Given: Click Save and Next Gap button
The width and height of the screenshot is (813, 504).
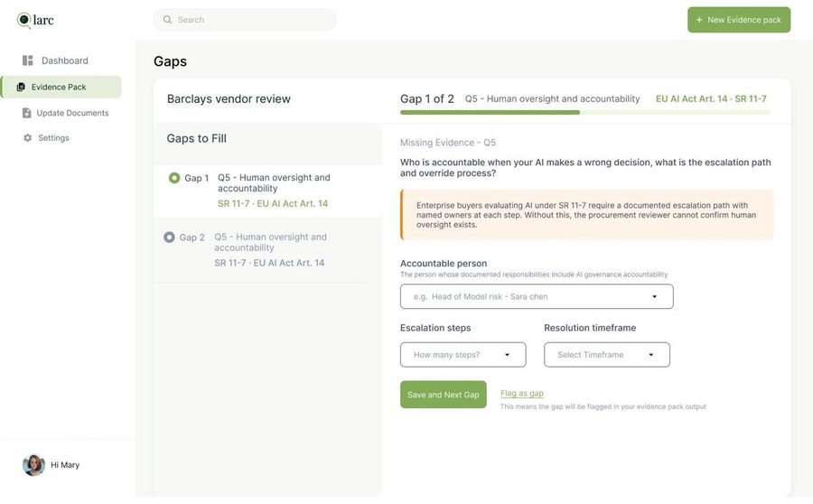Looking at the screenshot, I should coord(444,395).
